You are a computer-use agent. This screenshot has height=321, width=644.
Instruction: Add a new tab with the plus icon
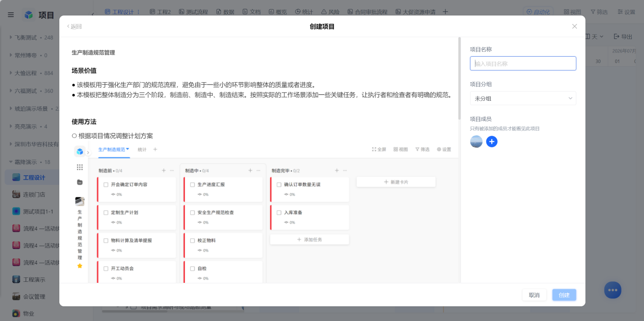445,12
